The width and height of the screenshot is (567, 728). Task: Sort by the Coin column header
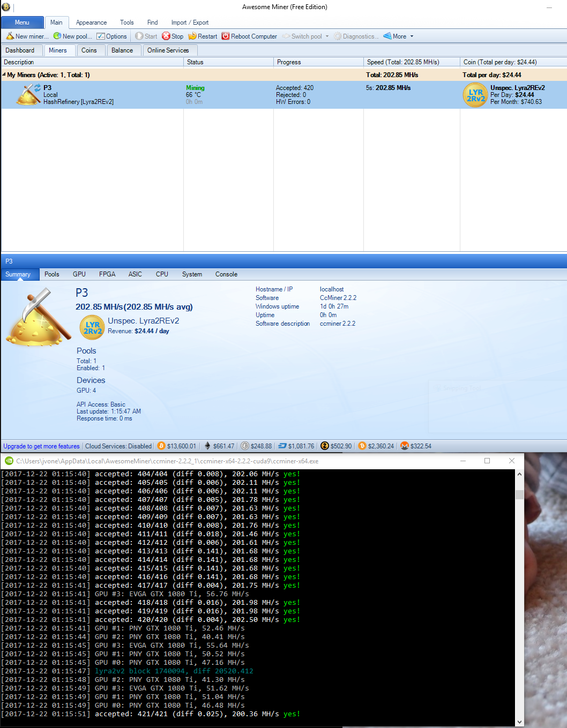tap(513, 62)
